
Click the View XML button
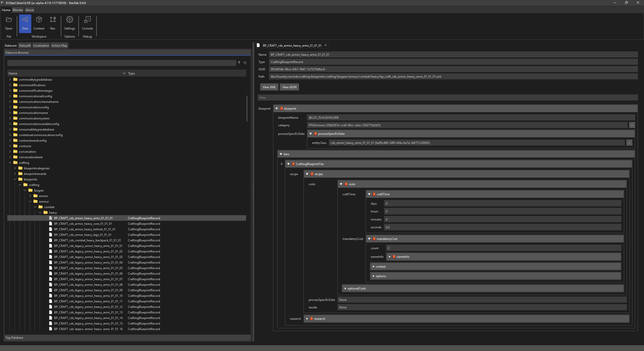click(x=269, y=87)
